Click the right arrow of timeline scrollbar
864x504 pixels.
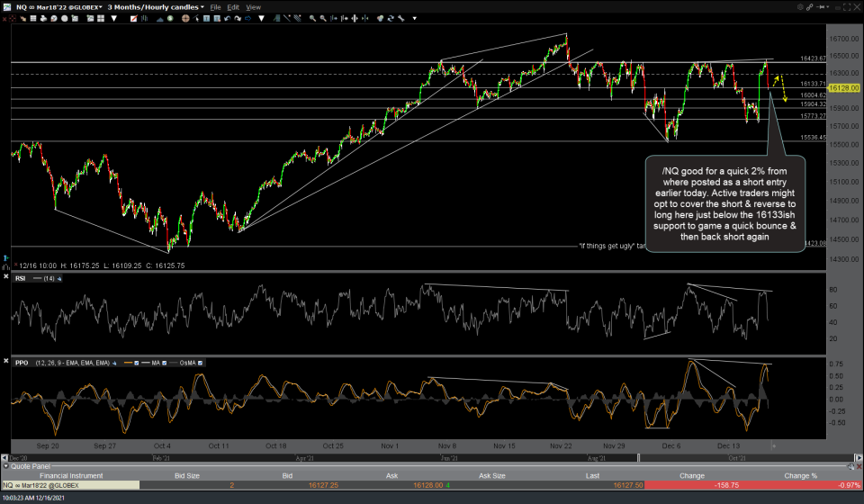[858, 458]
